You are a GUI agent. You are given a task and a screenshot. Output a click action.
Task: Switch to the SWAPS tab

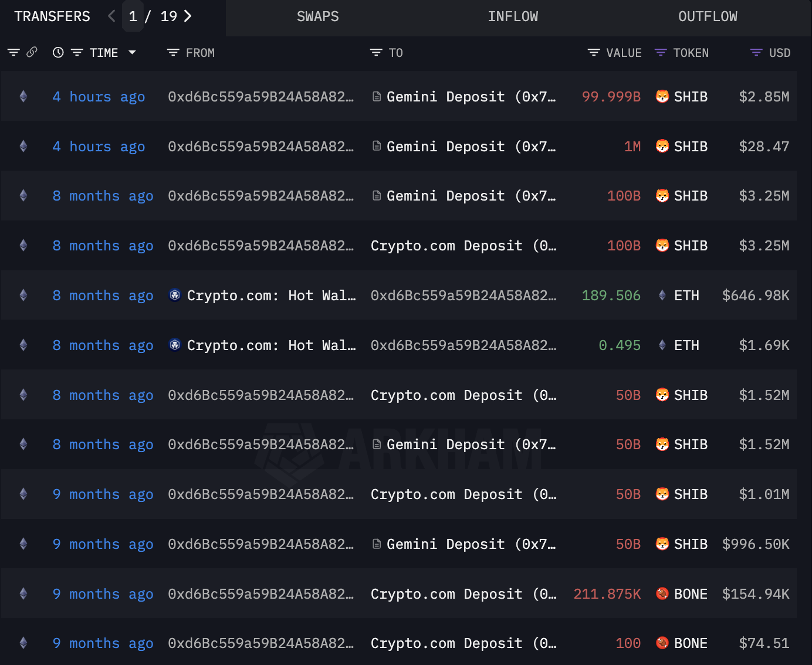[317, 16]
